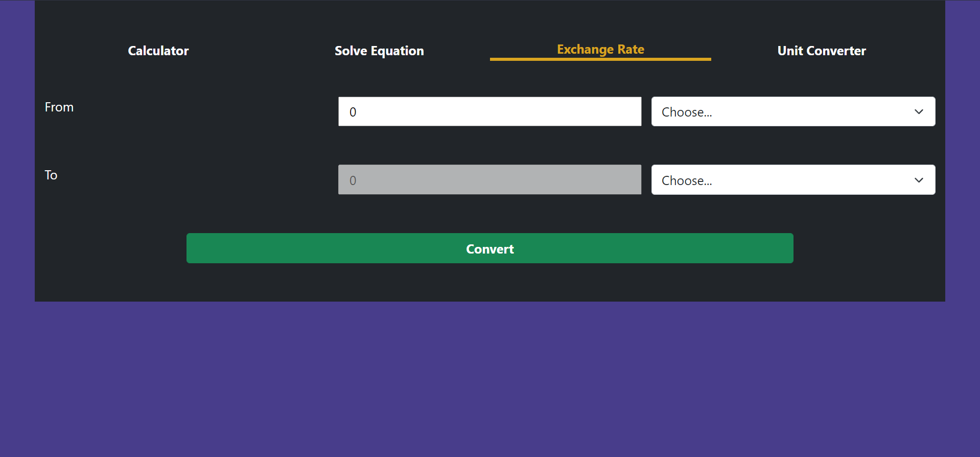Click the Choose... placeholder in the From dropdown
The width and height of the screenshot is (980, 457).
point(687,112)
